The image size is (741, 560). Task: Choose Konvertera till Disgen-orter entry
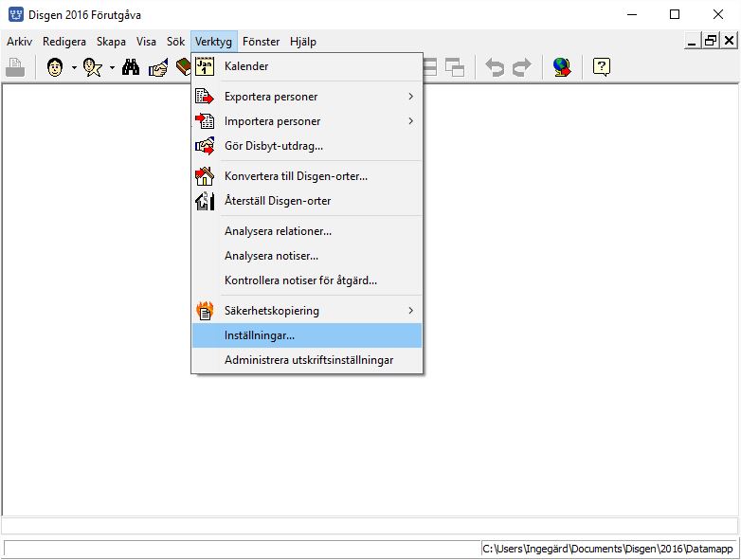tap(307, 176)
